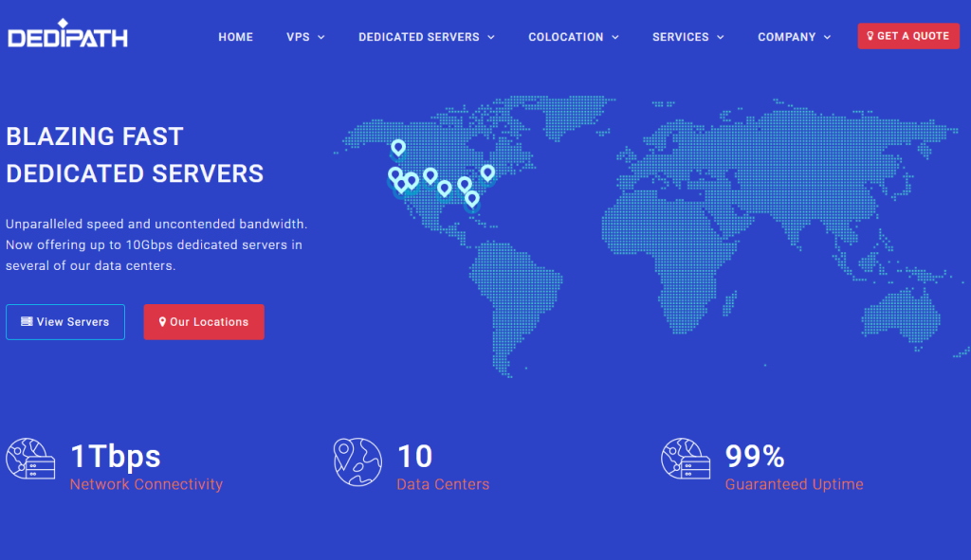Click the Guaranteed Uptime label
Screen dimensions: 971x560
click(794, 484)
